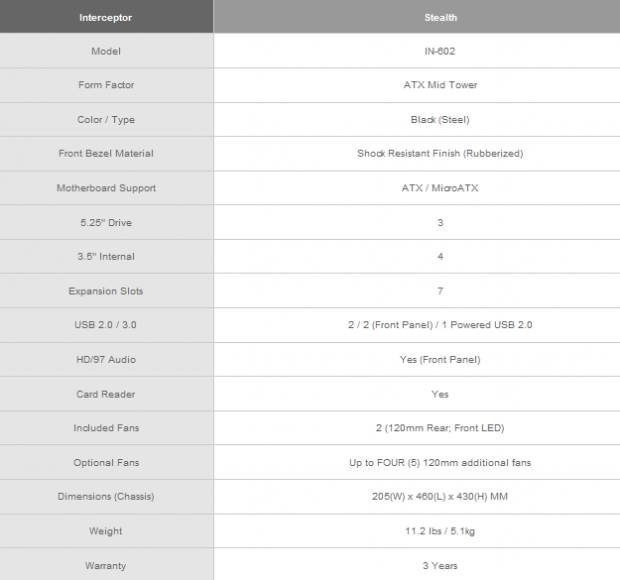Click the 3 Years warranty value
Image resolution: width=620 pixels, height=580 pixels.
pos(440,566)
